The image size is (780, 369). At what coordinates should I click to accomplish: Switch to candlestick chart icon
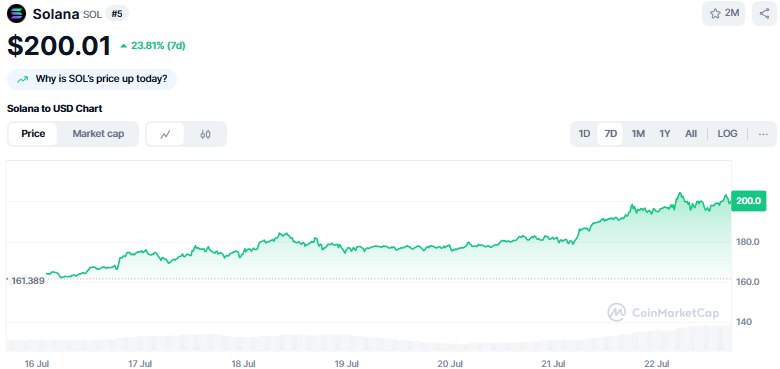click(x=205, y=134)
